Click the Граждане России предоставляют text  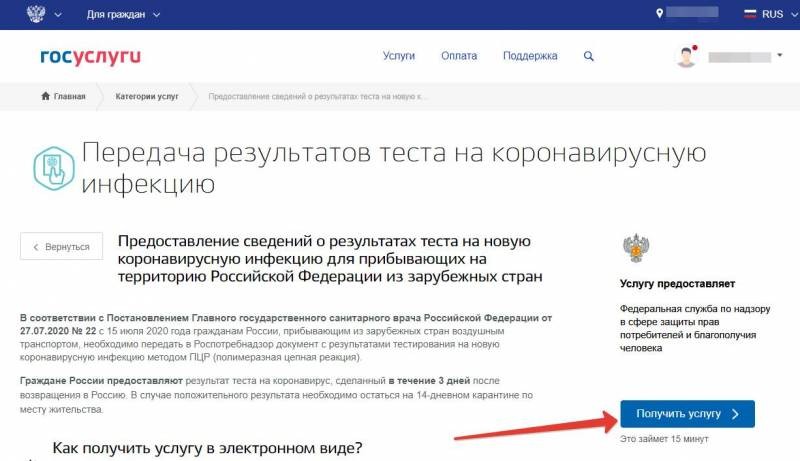point(101,381)
